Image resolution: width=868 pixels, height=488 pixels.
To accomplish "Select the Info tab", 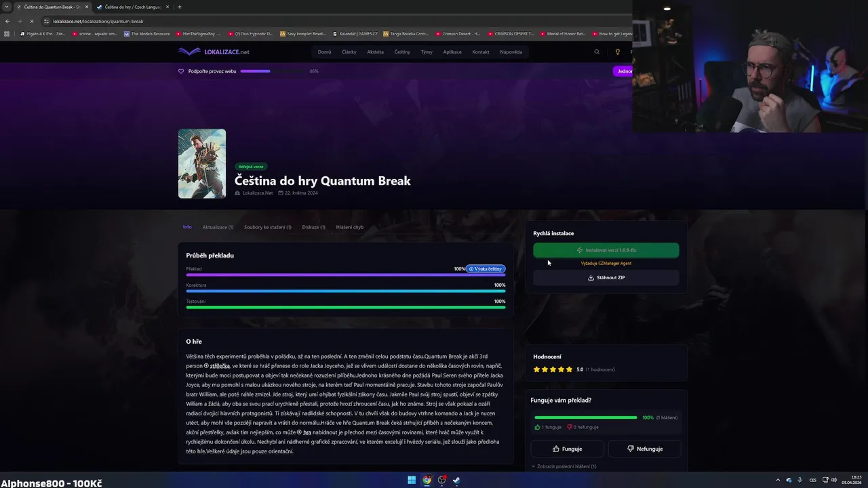I will [x=187, y=227].
